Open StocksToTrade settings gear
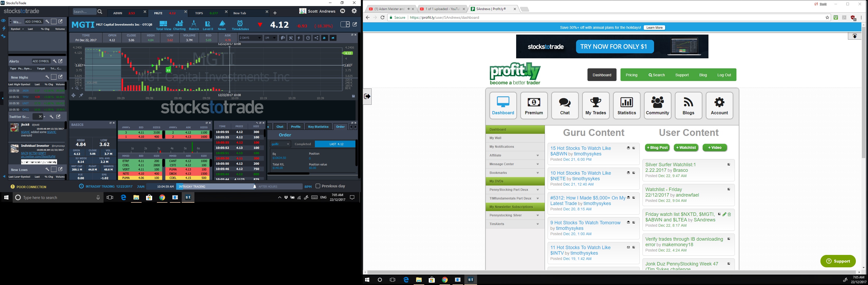868x285 pixels. pyautogui.click(x=354, y=11)
